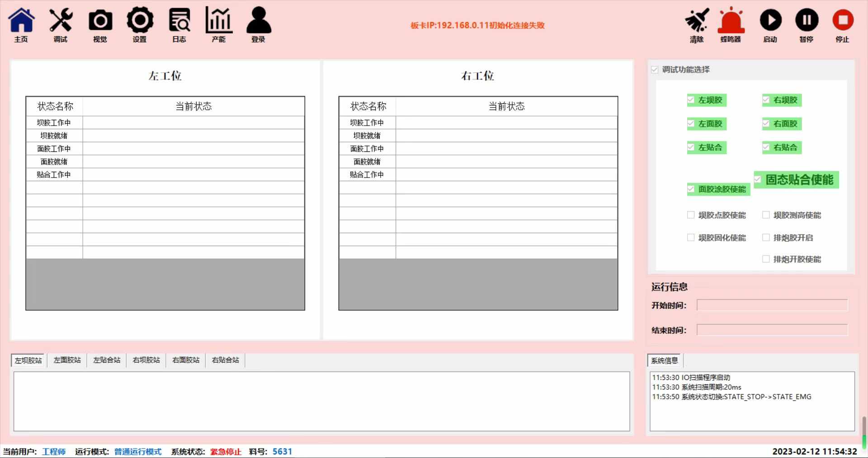The height and width of the screenshot is (458, 868).
Task: Switch to the 右坝胶站 tab
Action: tap(146, 360)
